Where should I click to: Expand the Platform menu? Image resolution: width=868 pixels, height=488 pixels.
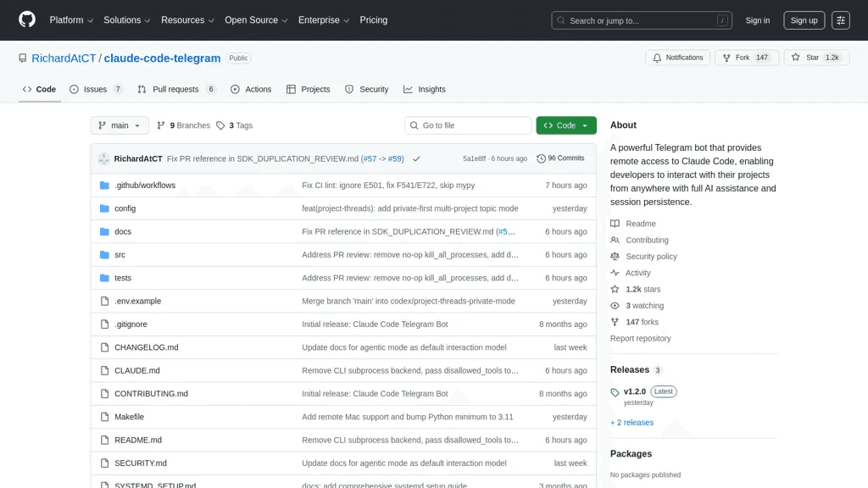[x=71, y=20]
